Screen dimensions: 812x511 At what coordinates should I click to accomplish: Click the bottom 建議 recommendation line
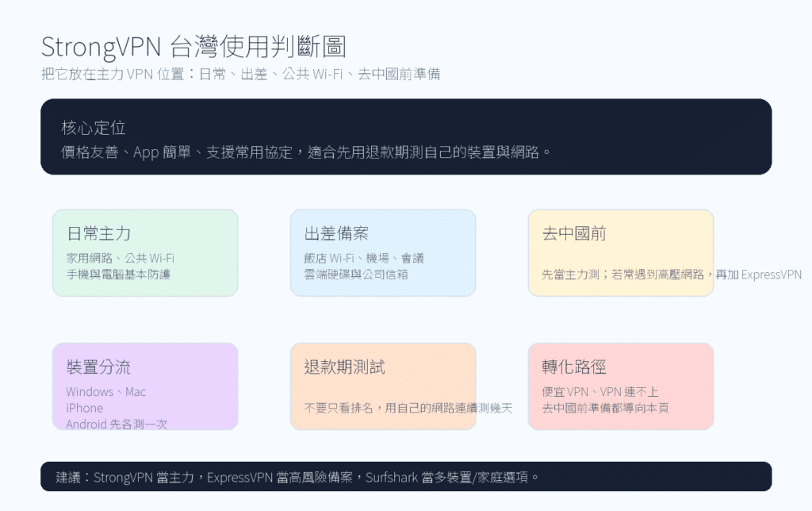click(298, 477)
